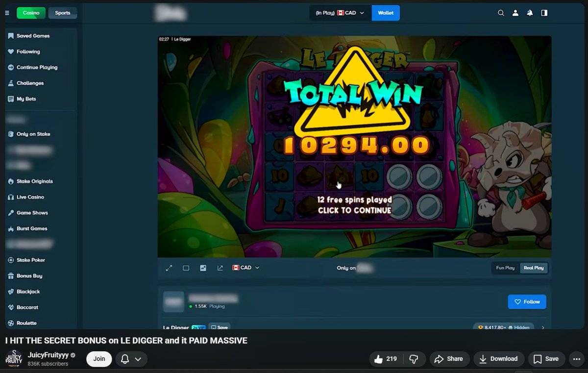Expand the game details chevron arrow

coord(543,327)
